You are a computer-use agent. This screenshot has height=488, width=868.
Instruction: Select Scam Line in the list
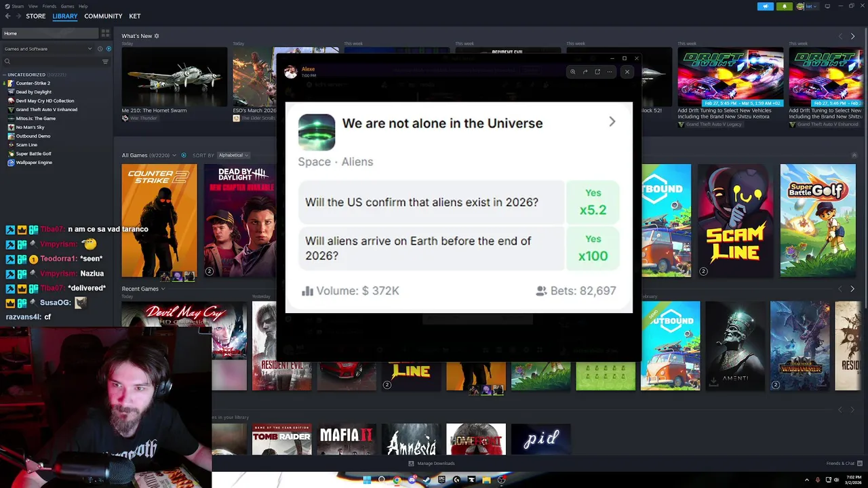pos(26,145)
